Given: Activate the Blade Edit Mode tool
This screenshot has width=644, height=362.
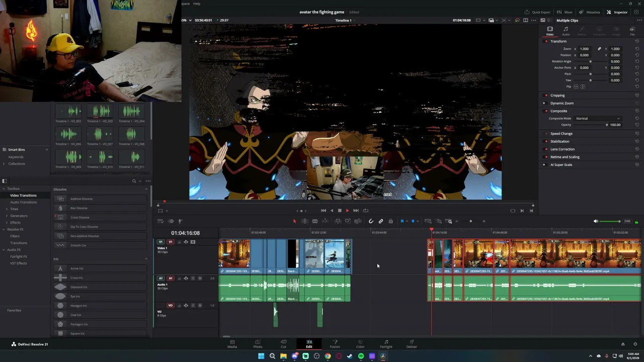Looking at the screenshot, I should coord(315,221).
